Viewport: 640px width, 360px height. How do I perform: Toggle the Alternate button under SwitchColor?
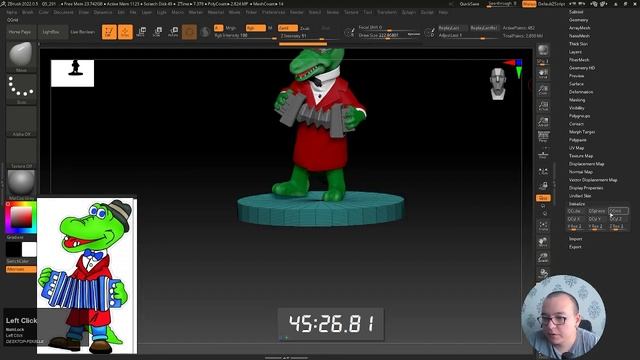[x=21, y=269]
